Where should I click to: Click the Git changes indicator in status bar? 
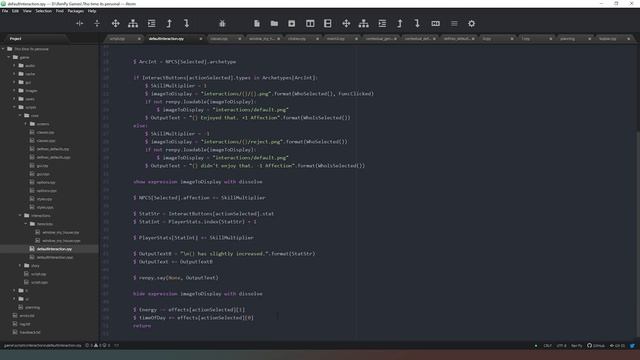[617, 346]
